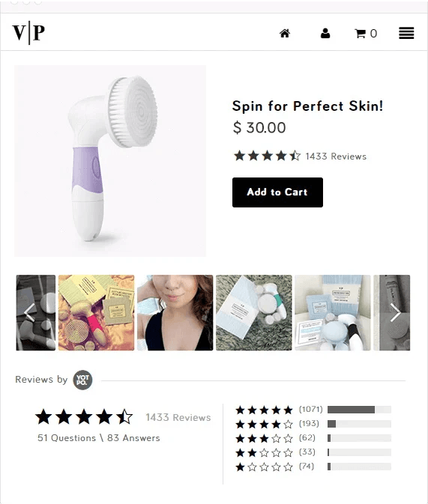The width and height of the screenshot is (428, 504).
Task: Open the main product brush image
Action: point(110,161)
